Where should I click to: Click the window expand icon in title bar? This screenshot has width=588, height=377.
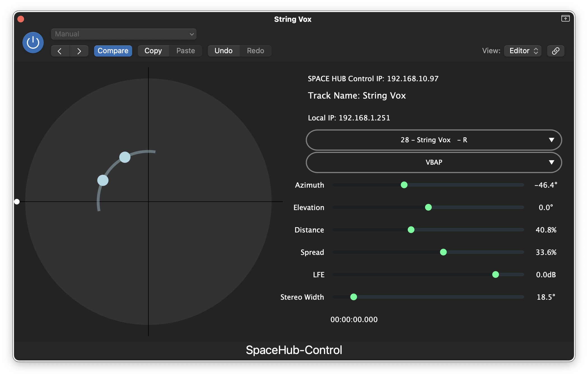coord(565,18)
